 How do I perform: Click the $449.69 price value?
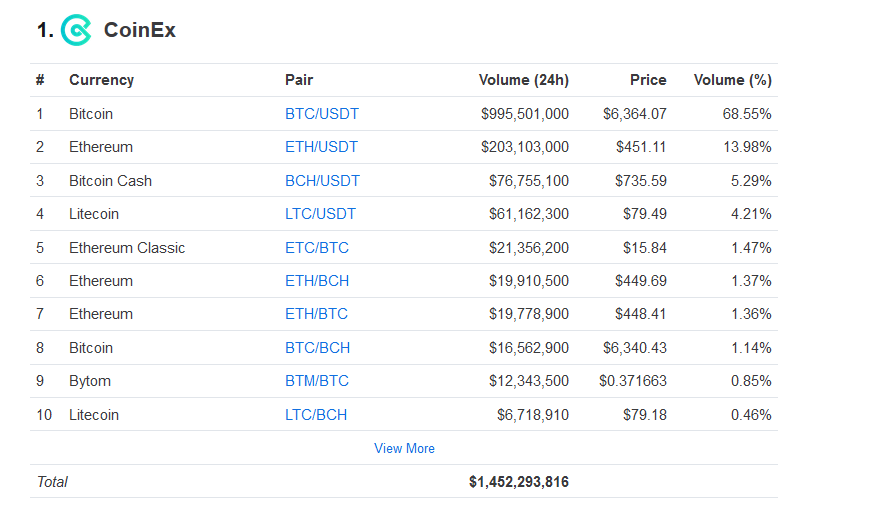click(x=641, y=281)
